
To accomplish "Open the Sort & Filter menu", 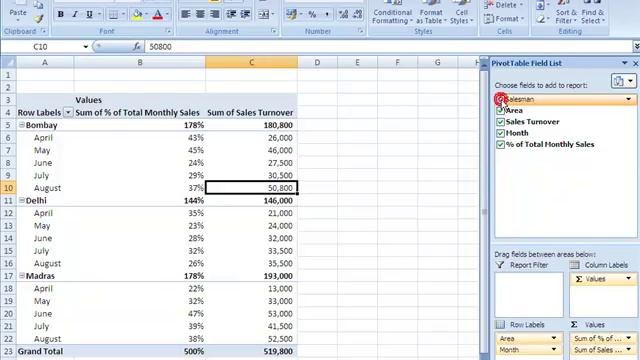I will pyautogui.click(x=566, y=13).
